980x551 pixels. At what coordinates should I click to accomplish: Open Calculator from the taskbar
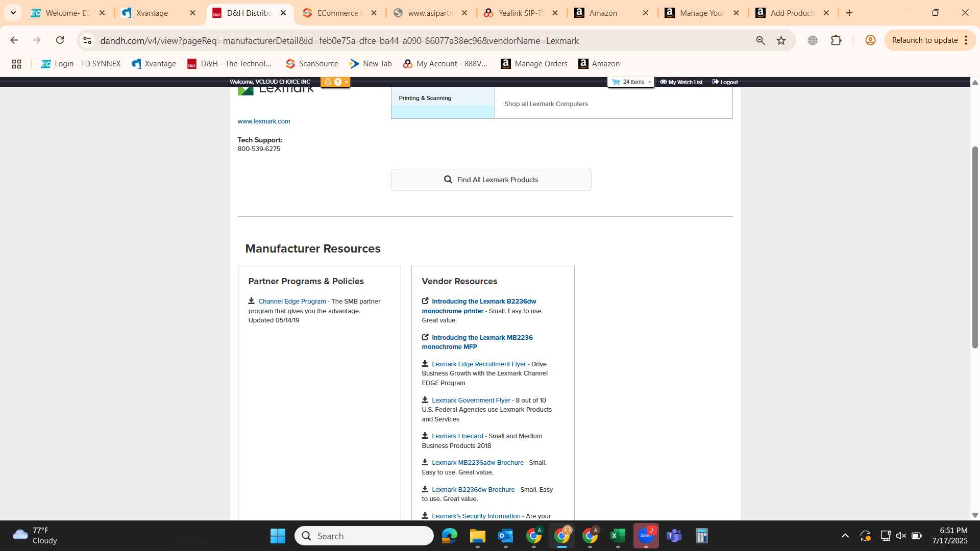[x=702, y=536]
